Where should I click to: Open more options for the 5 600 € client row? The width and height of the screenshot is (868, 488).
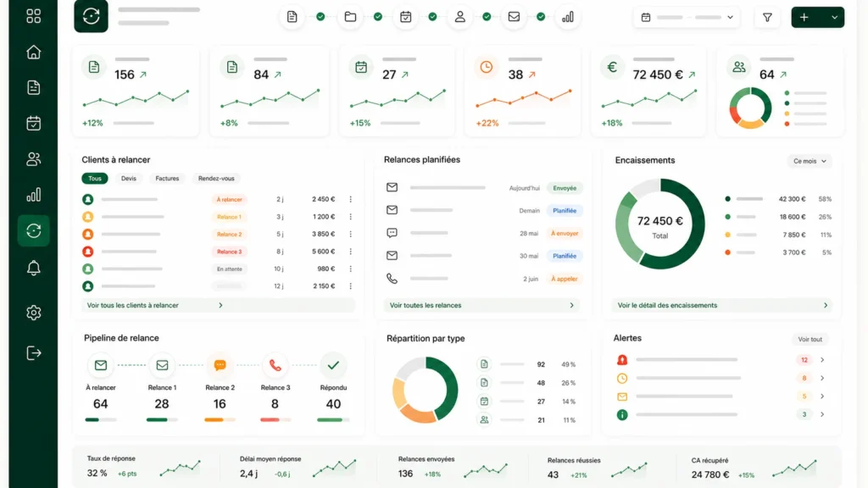(350, 252)
